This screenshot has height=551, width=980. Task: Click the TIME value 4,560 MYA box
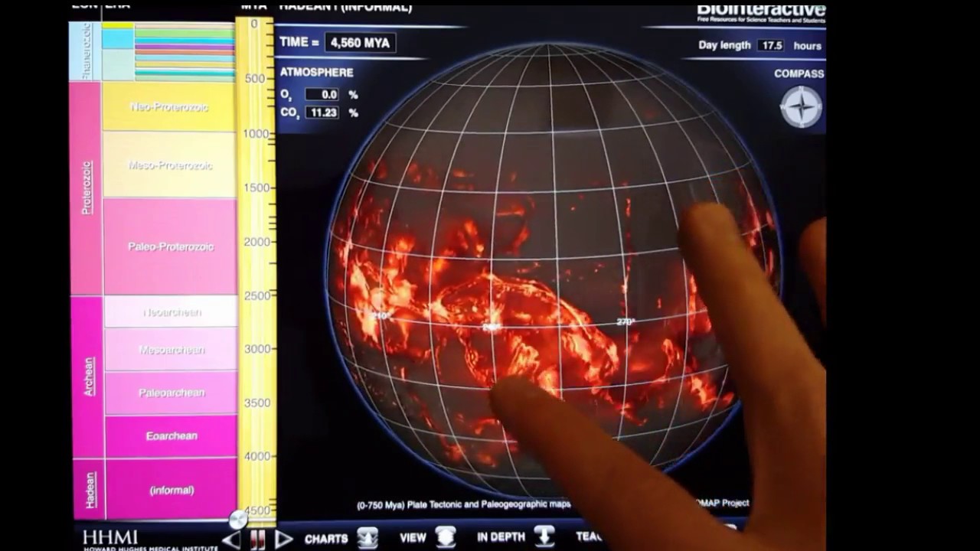coord(361,43)
